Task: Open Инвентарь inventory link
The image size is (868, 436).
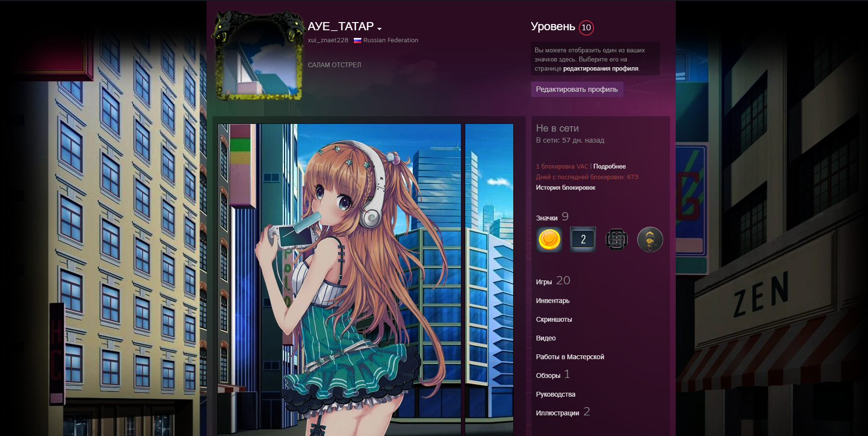Action: 553,301
